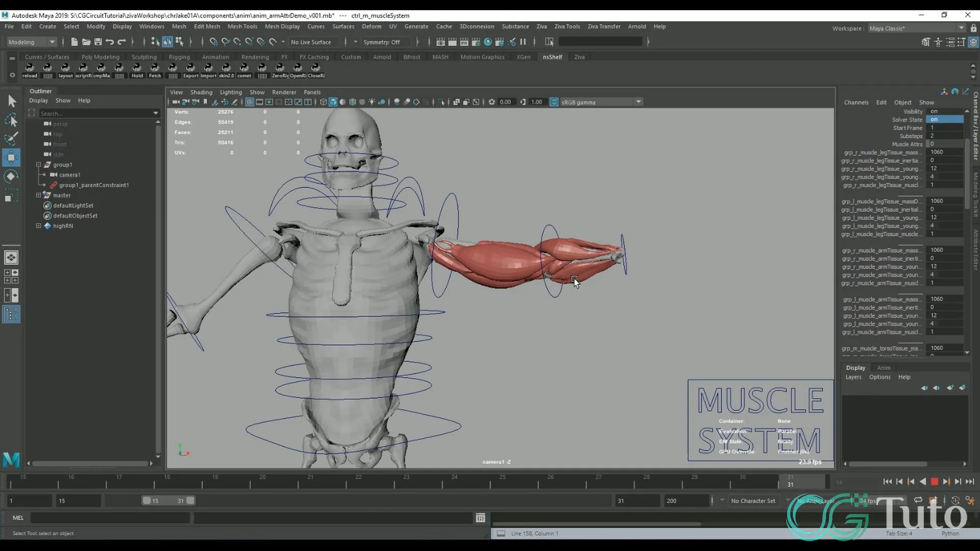Select the skin2.0 tool on the shelf

[x=226, y=70]
